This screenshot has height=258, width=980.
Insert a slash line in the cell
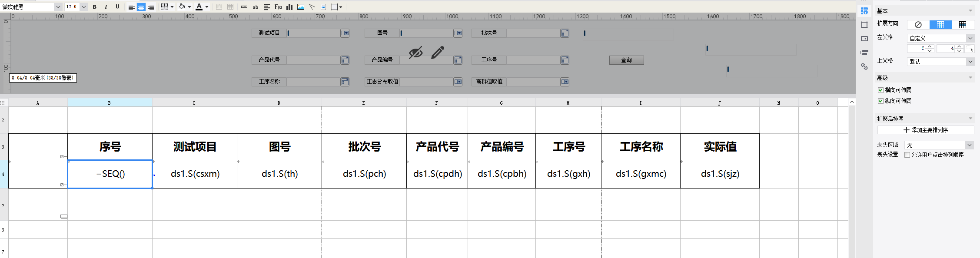pos(312,7)
